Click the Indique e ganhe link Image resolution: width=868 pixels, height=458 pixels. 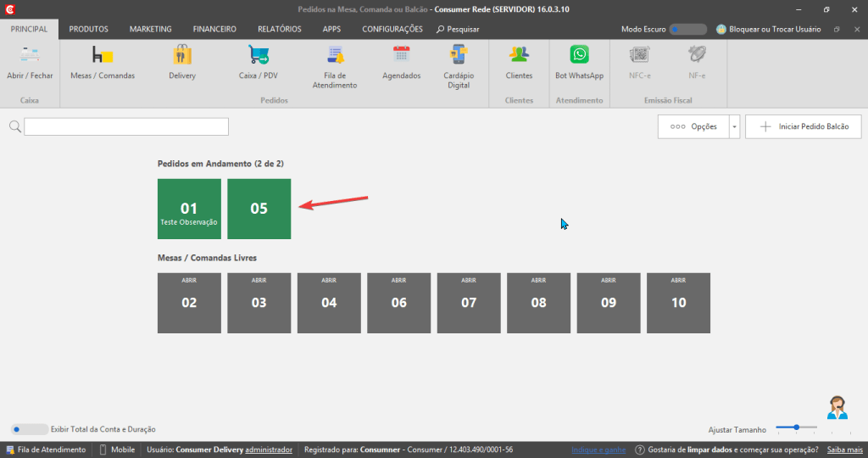(x=598, y=450)
